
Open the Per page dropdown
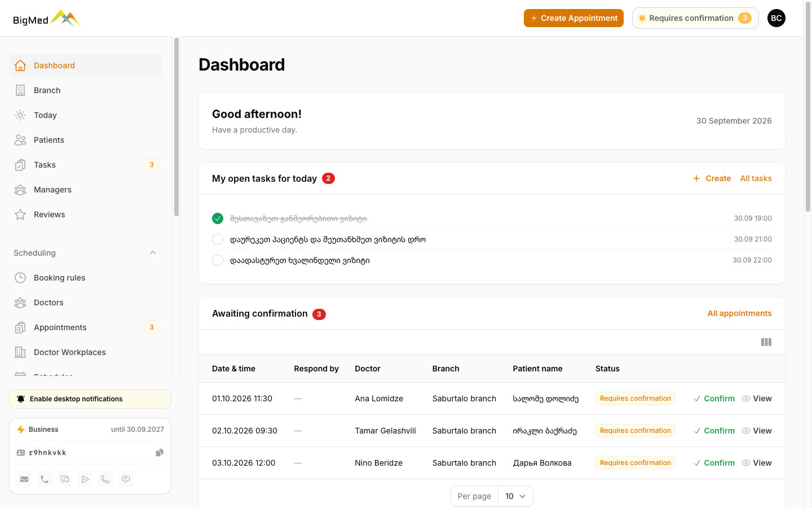(515, 496)
